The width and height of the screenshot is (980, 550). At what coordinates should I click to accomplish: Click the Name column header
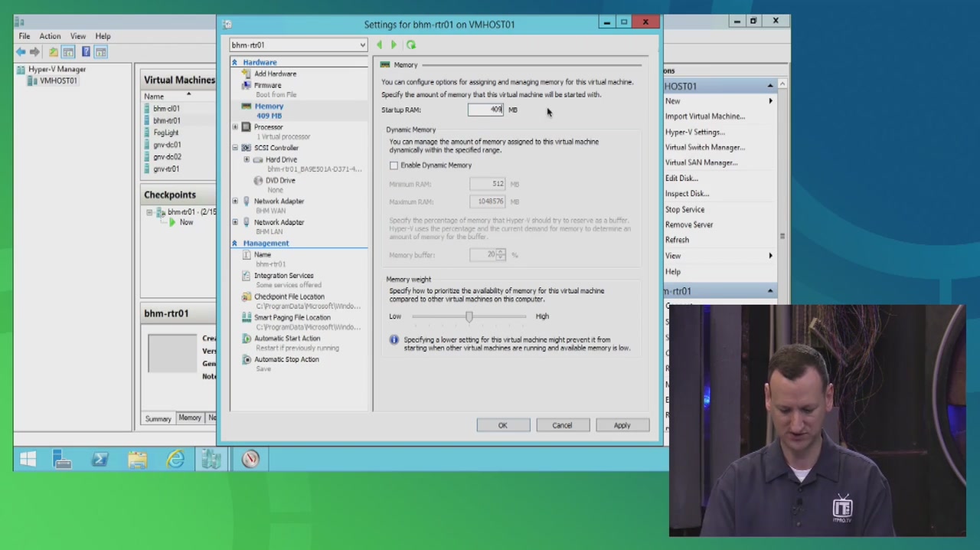pyautogui.click(x=154, y=97)
